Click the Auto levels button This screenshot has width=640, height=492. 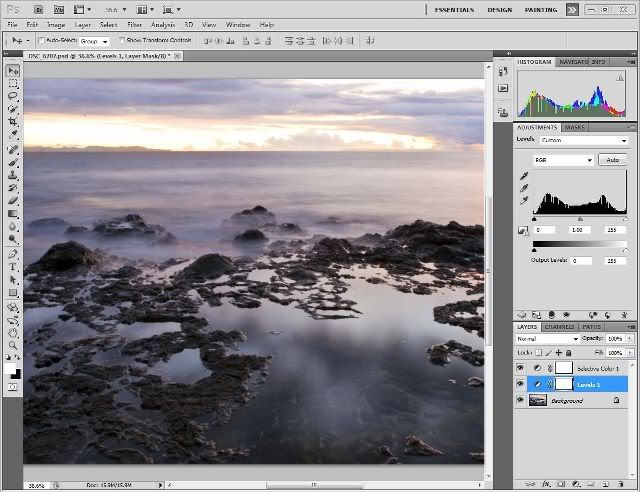(614, 160)
